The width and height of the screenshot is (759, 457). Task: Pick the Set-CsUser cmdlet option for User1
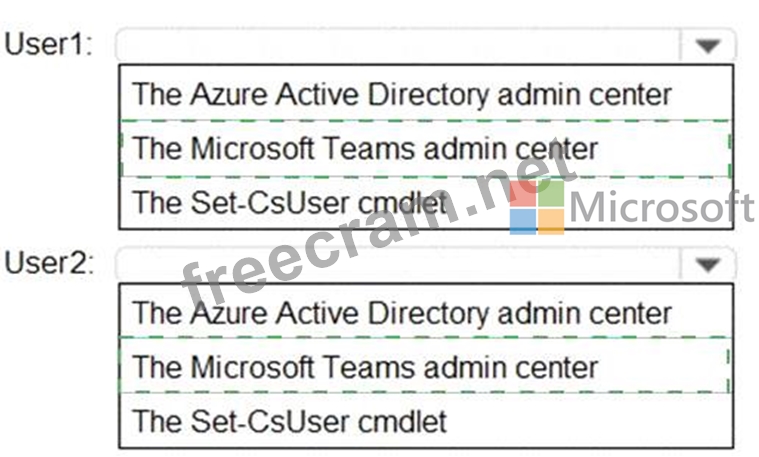click(290, 202)
